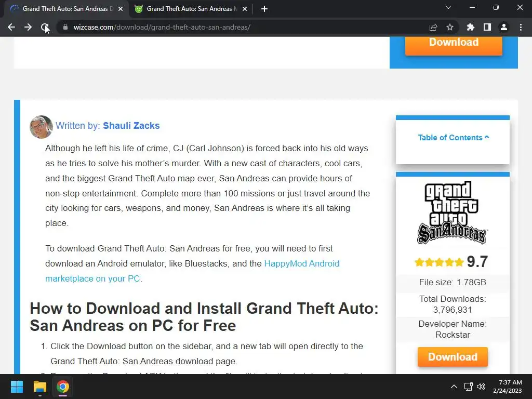
Task: Reload the wizcase page
Action: coord(45,27)
